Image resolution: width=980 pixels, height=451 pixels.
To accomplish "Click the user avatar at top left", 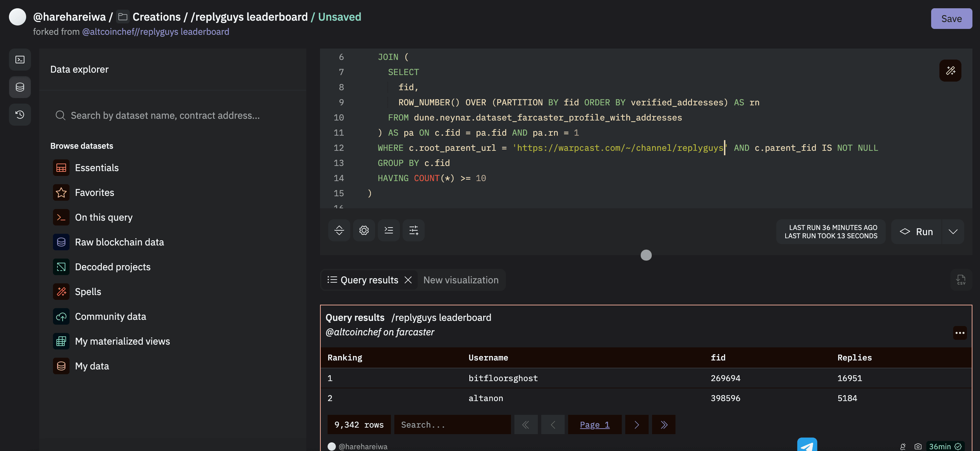I will click(18, 17).
